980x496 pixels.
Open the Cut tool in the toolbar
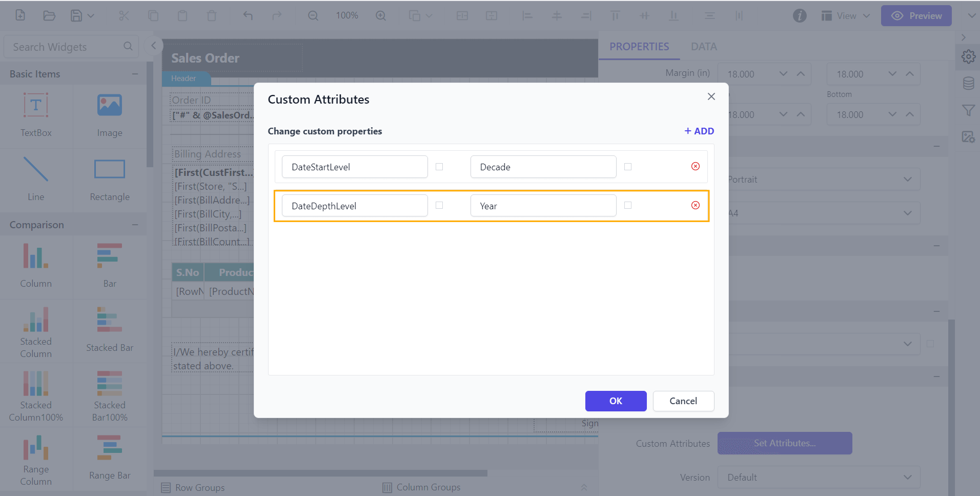pos(124,15)
